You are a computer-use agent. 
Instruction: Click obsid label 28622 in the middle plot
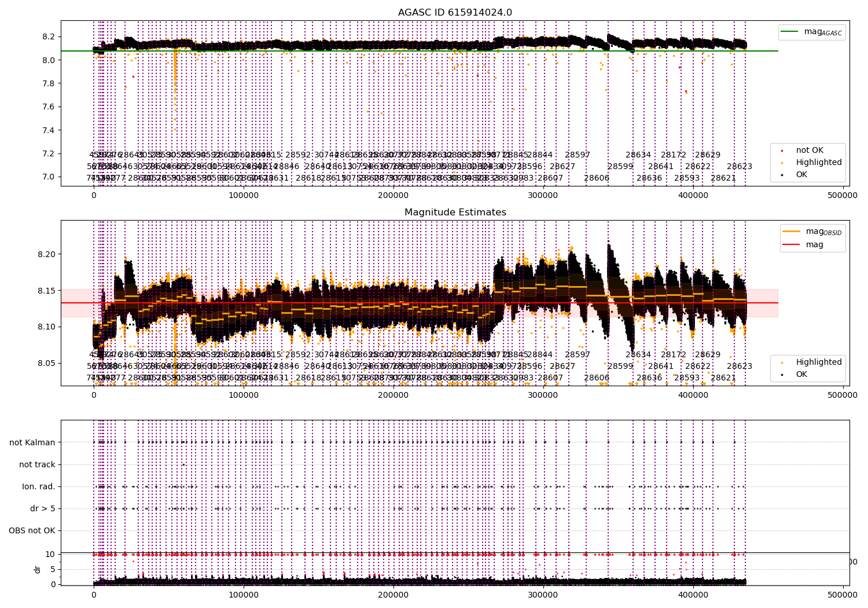[698, 367]
